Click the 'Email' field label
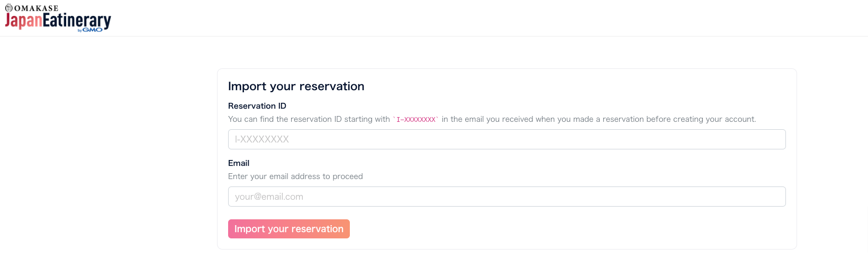Screen dimensions: 868x267 (x=239, y=163)
